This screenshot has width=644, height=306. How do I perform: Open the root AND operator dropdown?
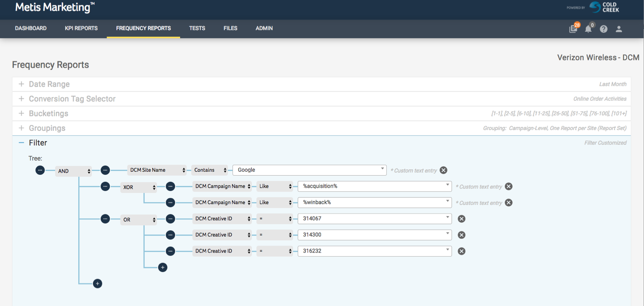[x=74, y=171]
